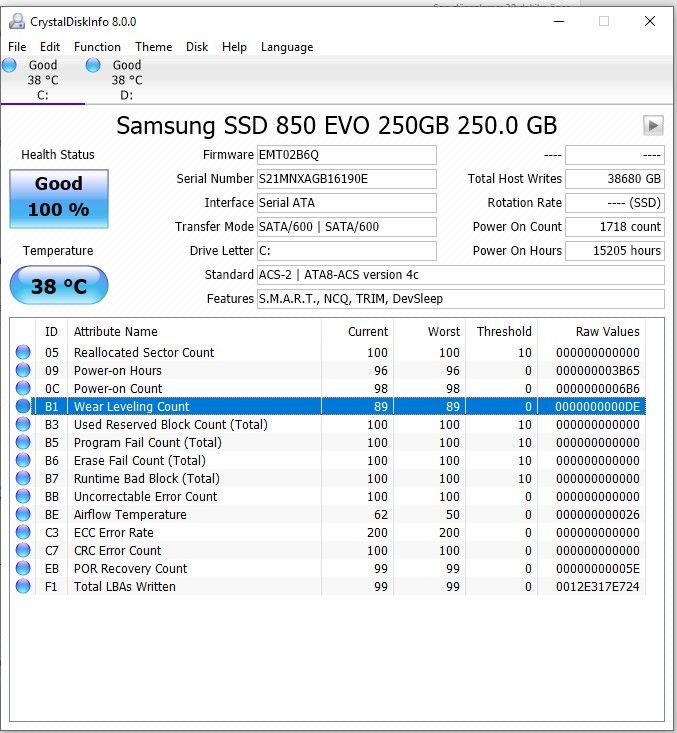Click the CrystalDiskInfo title bar app icon

point(17,22)
